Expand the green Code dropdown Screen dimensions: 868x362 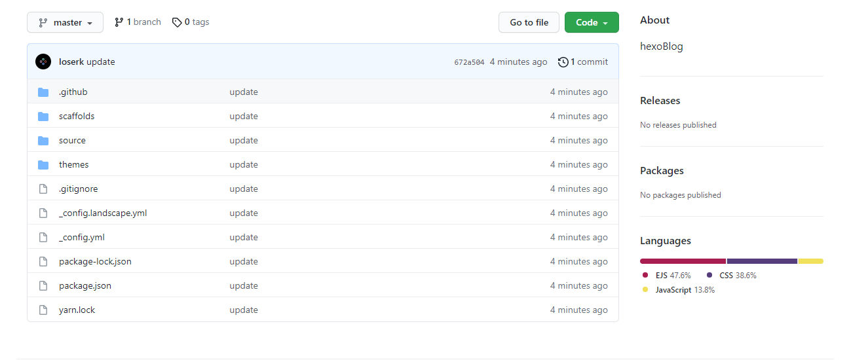[592, 22]
